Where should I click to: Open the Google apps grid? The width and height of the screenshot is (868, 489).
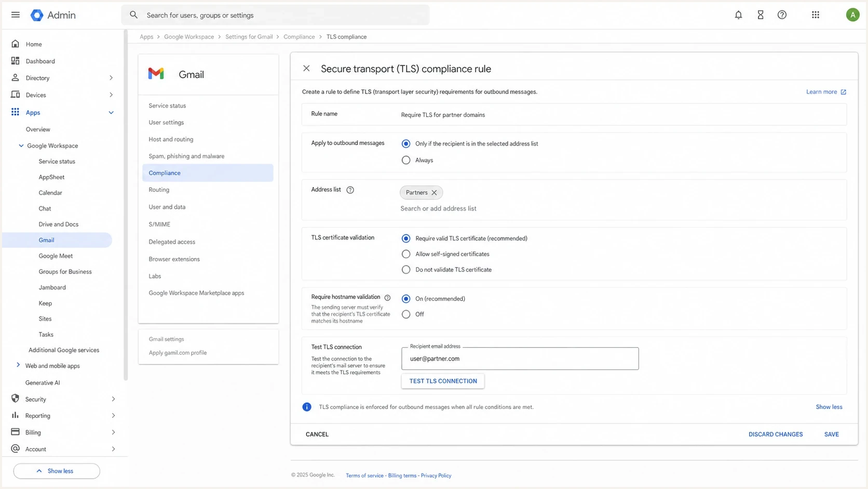tap(816, 15)
